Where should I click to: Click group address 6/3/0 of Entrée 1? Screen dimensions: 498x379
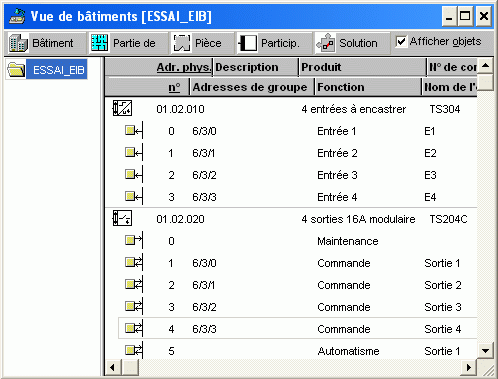coord(204,131)
